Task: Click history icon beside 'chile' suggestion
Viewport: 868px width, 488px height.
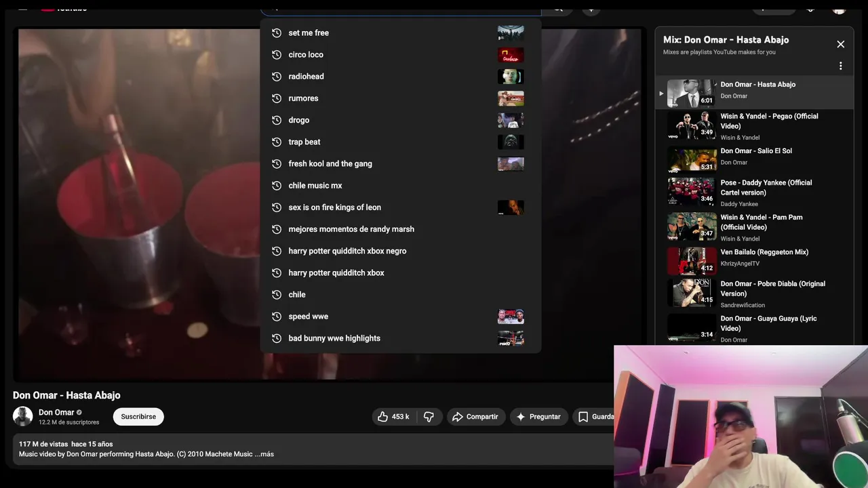Action: coord(277,295)
